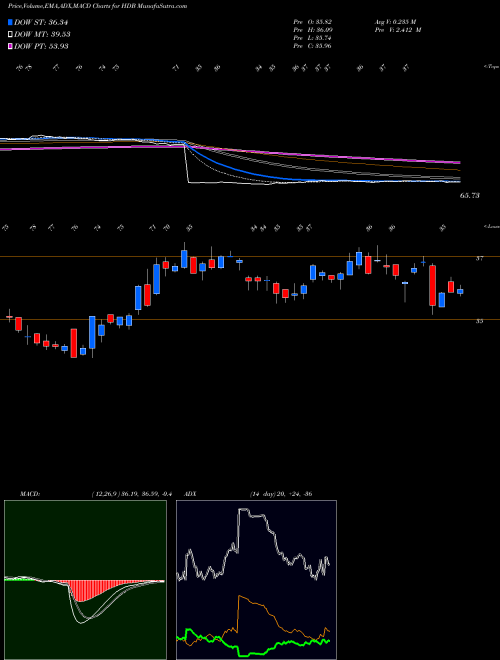Click the 65.73 price label
This screenshot has height=660, width=500.
[470, 196]
